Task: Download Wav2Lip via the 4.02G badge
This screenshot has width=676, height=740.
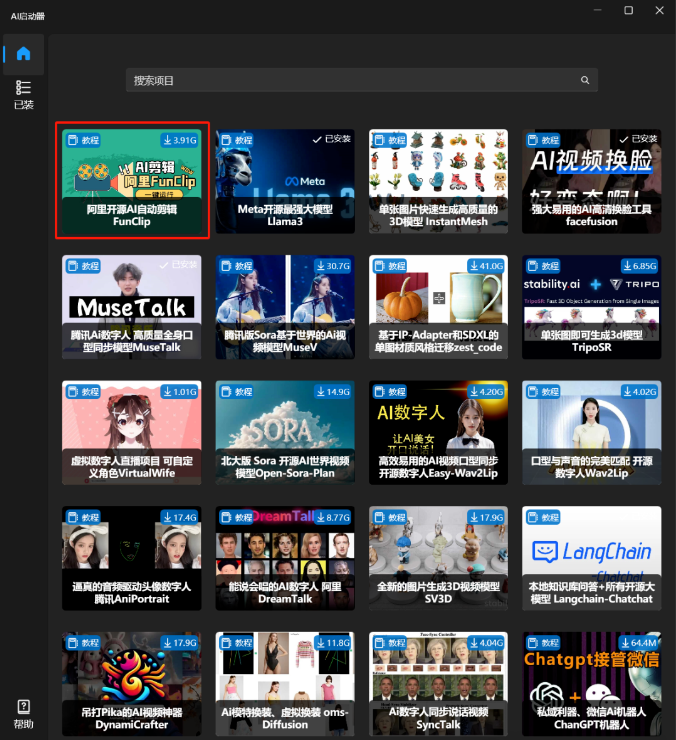Action: coord(640,392)
